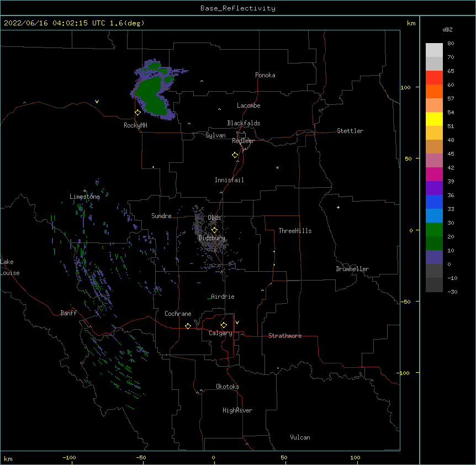Viewport: 476px width, 465px height.
Task: Click the Okotoks label
Action: (228, 387)
